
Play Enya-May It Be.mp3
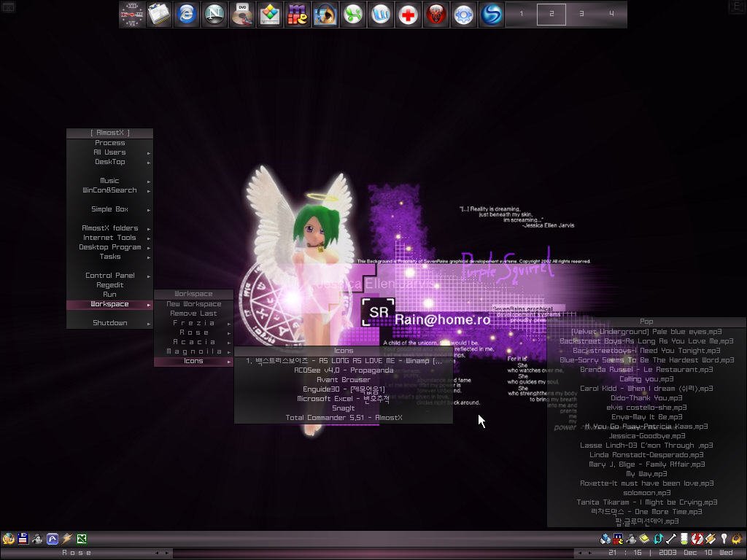(646, 417)
